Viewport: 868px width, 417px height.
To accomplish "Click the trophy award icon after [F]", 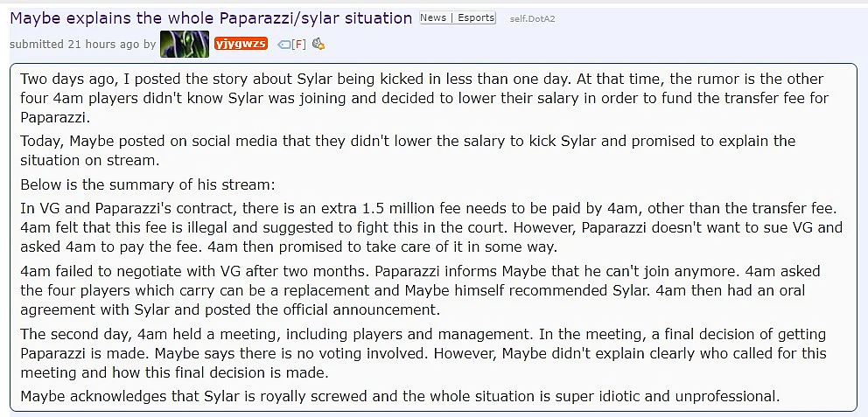I will tap(318, 44).
